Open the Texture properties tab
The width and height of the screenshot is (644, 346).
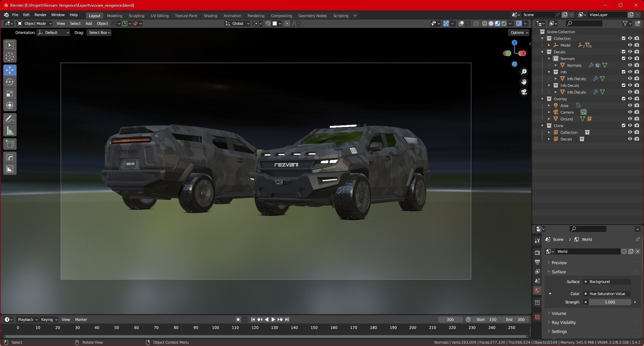pos(537,317)
